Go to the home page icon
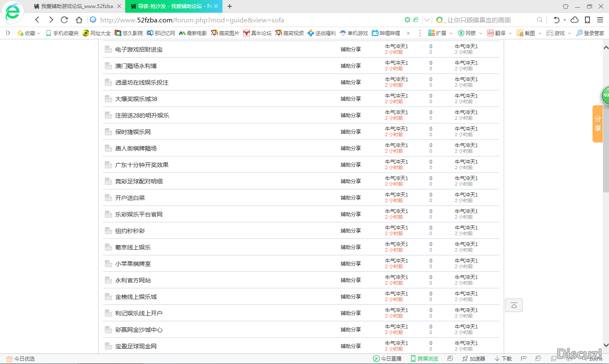609x364 pixels. (x=79, y=20)
